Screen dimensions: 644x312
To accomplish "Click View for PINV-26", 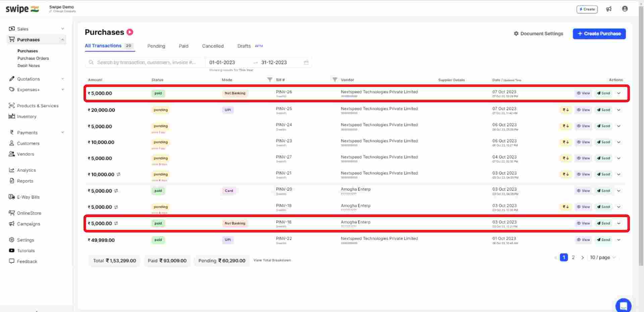I will (x=583, y=93).
